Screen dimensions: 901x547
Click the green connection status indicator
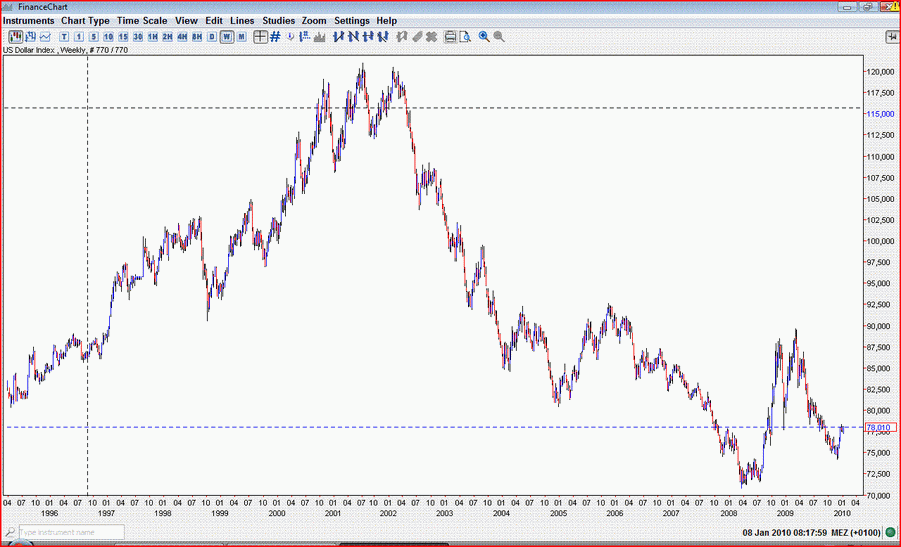click(x=891, y=533)
